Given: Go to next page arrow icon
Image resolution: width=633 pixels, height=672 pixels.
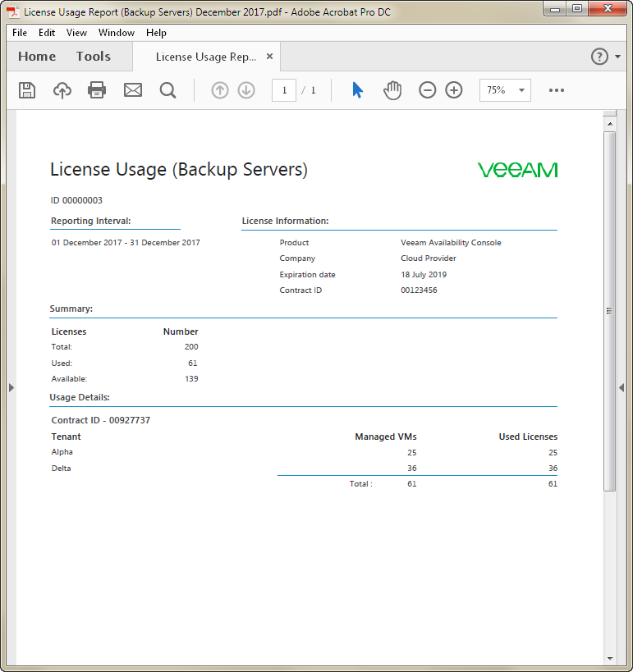Looking at the screenshot, I should (246, 90).
